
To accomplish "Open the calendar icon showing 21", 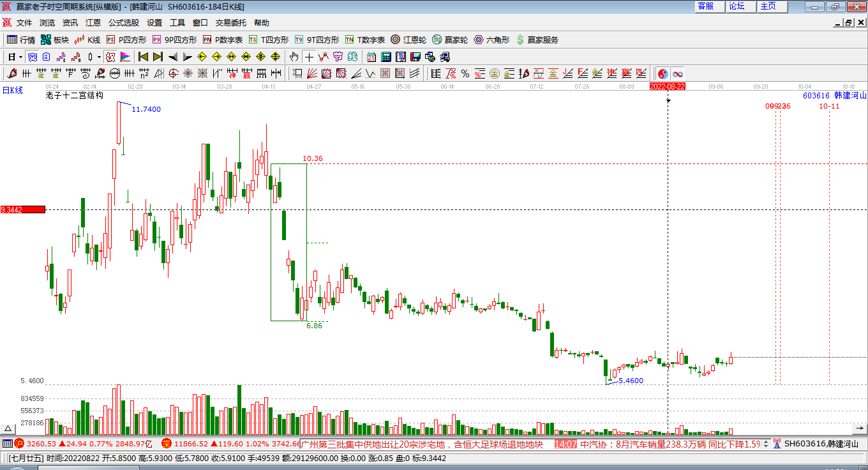I will pyautogui.click(x=371, y=57).
